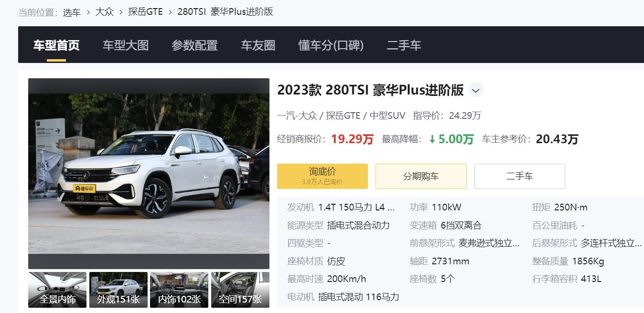Viewport: 644px width, 313px height.
Task: Click the 二手车 button beside 分期购车
Action: coord(519,176)
